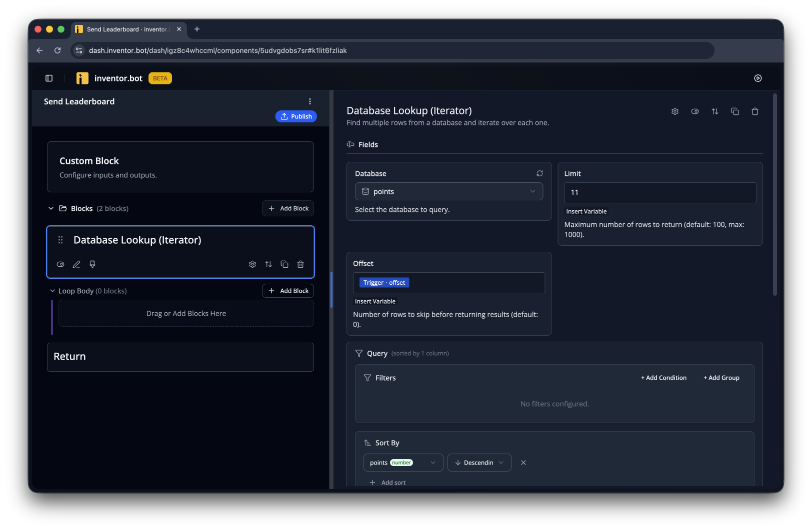Click the Publish button
This screenshot has width=812, height=530.
pyautogui.click(x=296, y=116)
